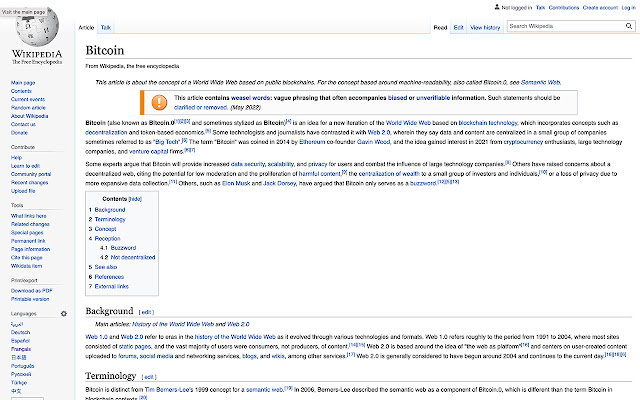Select Download as PDF in sidebar

pos(30,289)
